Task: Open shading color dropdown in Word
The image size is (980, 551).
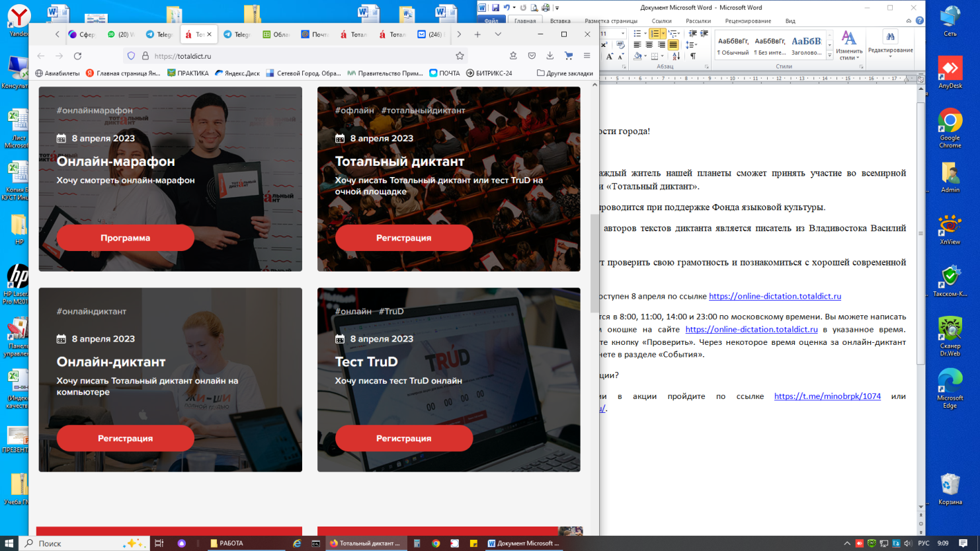Action: [x=645, y=57]
